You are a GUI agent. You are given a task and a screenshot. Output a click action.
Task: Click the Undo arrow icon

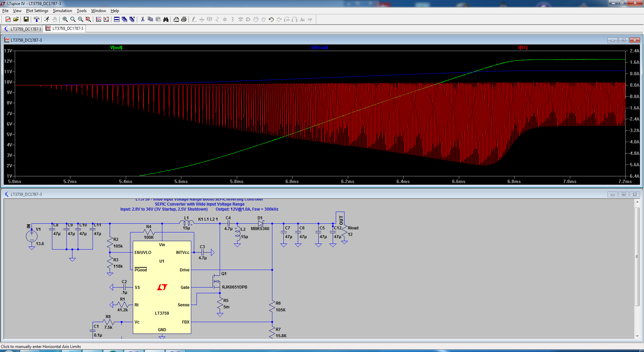(271, 19)
